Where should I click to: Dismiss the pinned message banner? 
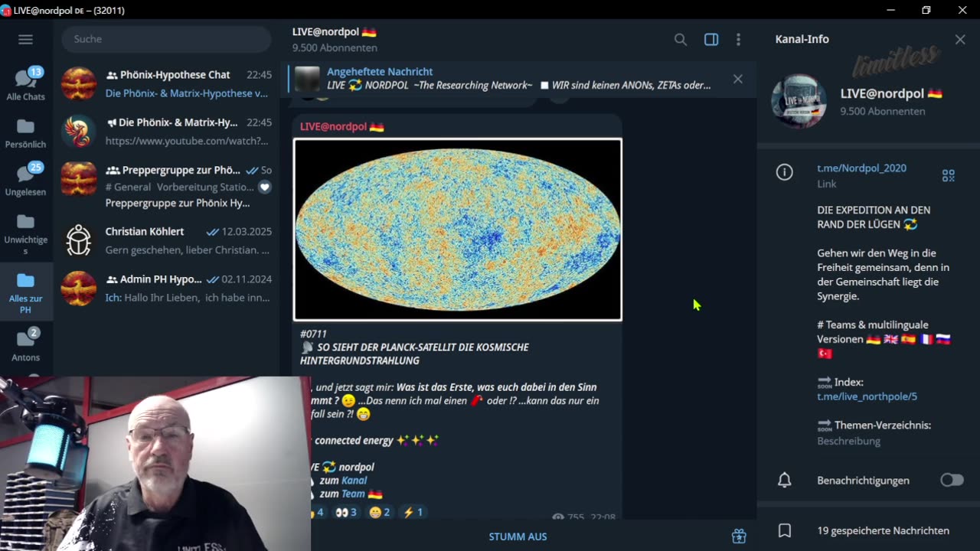738,79
